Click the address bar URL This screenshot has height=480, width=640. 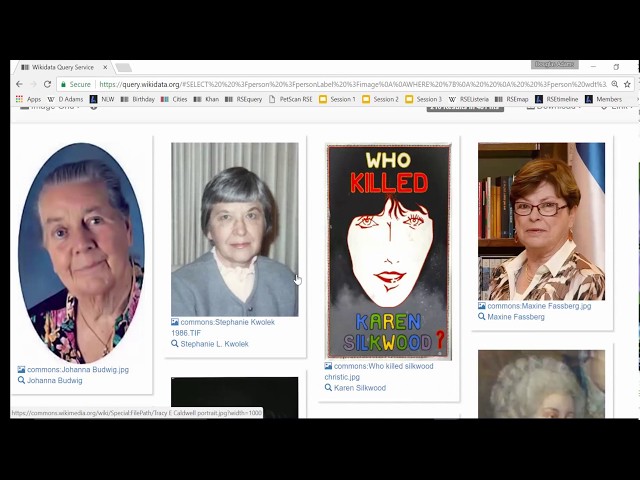pos(353,84)
